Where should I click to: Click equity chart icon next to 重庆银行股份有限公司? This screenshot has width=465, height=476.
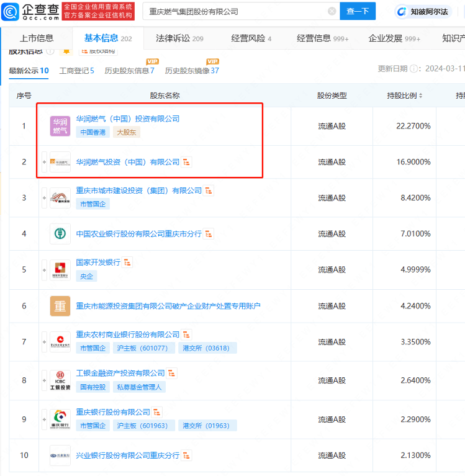pyautogui.click(x=158, y=412)
